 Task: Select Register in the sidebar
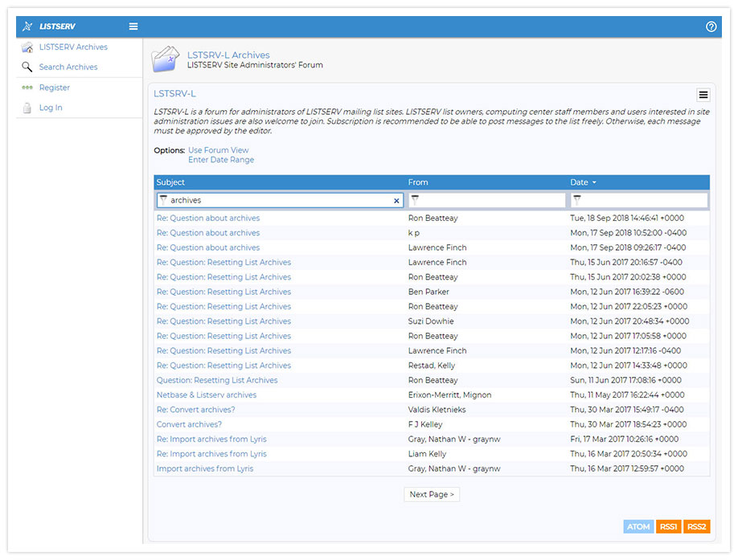tap(55, 88)
